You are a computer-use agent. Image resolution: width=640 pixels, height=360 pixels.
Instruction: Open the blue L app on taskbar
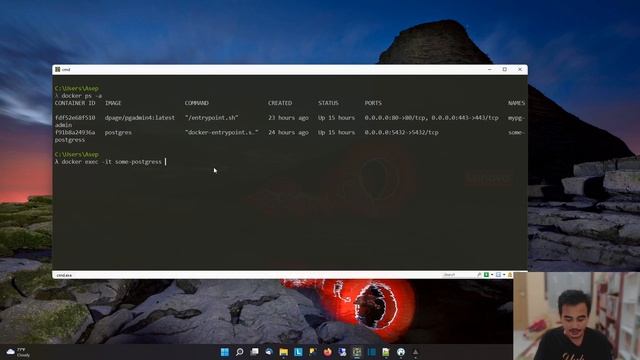[x=298, y=352]
